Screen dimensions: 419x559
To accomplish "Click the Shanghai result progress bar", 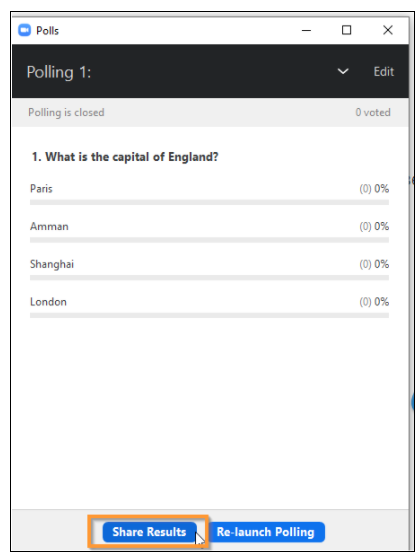I will 209,278.
